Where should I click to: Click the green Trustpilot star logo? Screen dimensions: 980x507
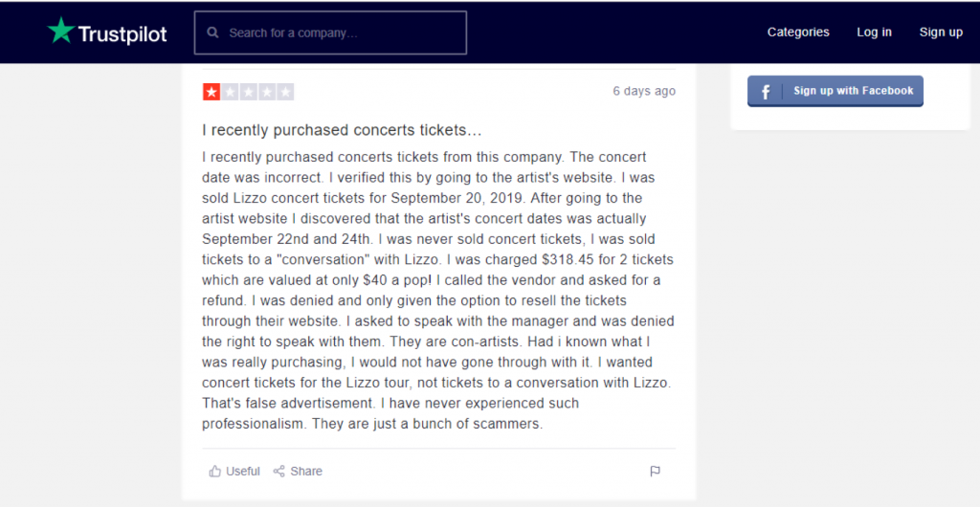[61, 31]
